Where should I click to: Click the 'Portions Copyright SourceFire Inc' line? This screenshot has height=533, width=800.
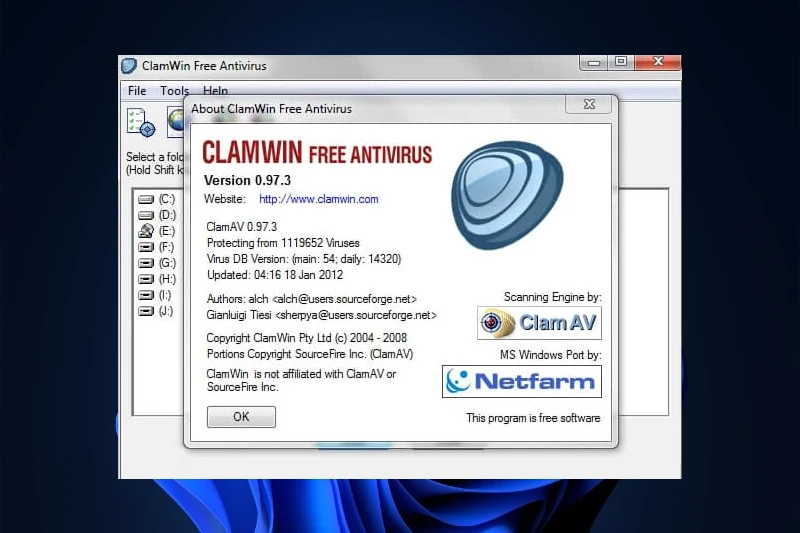[310, 354]
